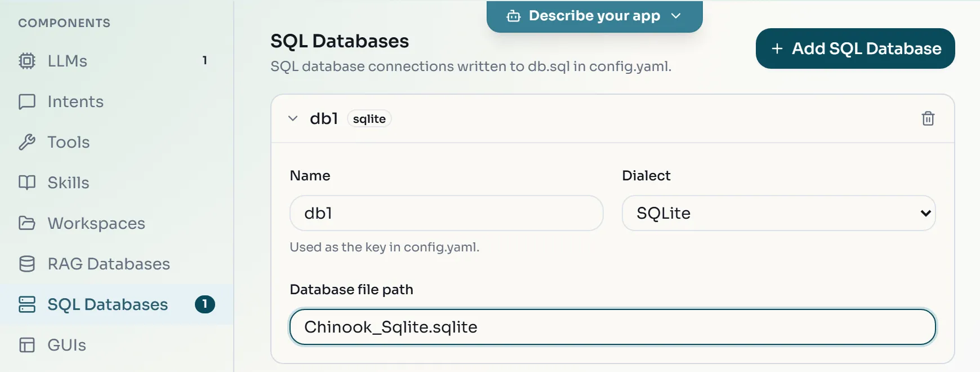
Task: Click the robot icon in Describe your app
Action: pyautogui.click(x=513, y=16)
